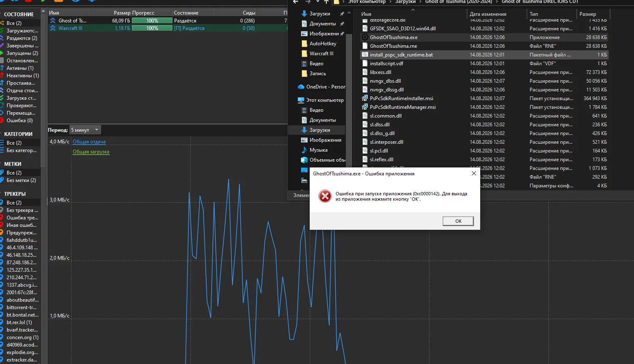
Task: Select the GhostOfTsushima.exe application file icon
Action: (365, 37)
